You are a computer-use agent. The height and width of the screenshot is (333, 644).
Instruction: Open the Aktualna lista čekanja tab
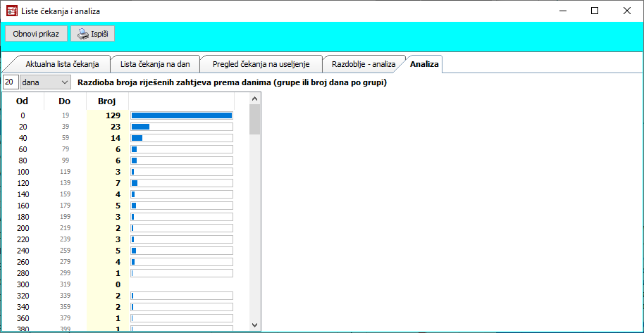pyautogui.click(x=62, y=64)
